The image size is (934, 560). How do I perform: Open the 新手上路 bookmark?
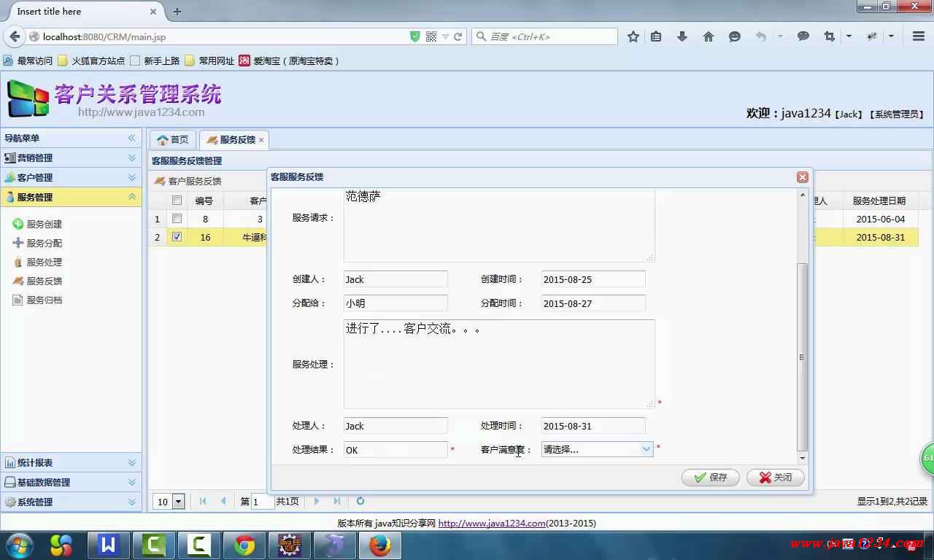tap(155, 61)
